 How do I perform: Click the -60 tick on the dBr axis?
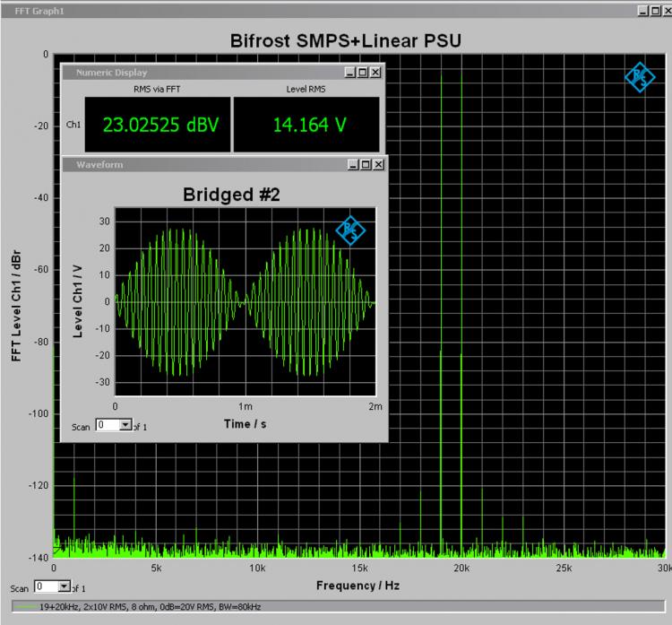(41, 269)
